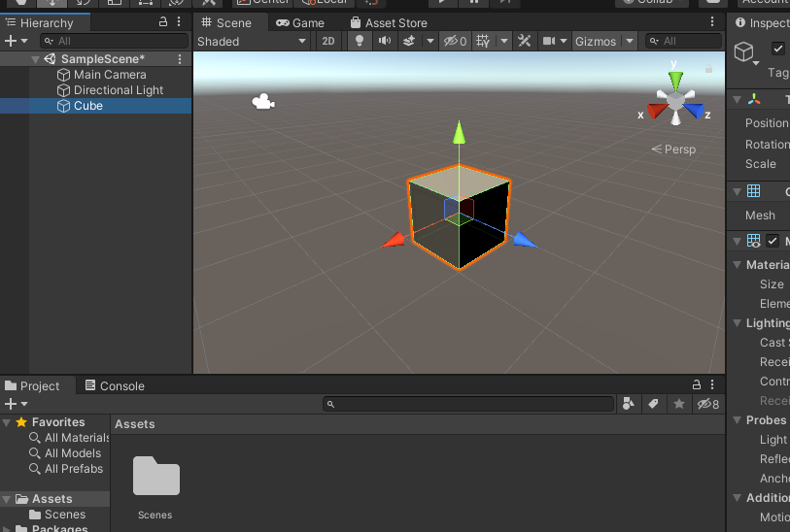This screenshot has width=790, height=532.
Task: Collapse the Probes section
Action: pos(737,419)
